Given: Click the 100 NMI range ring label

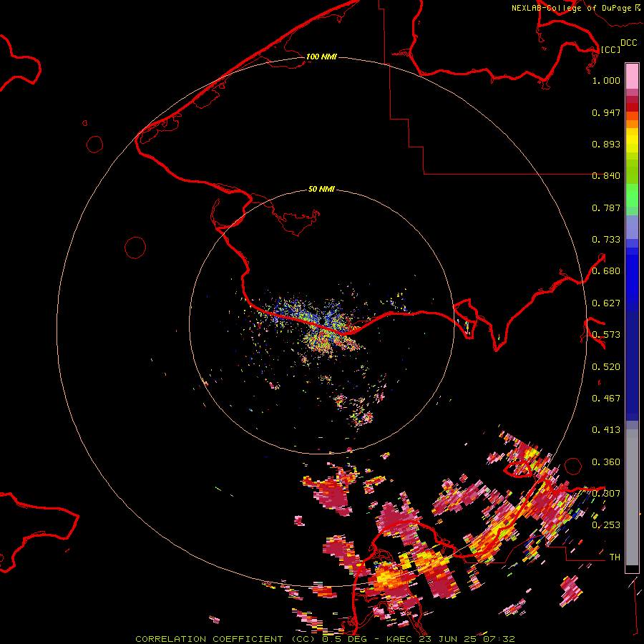Looking at the screenshot, I should coord(321,57).
